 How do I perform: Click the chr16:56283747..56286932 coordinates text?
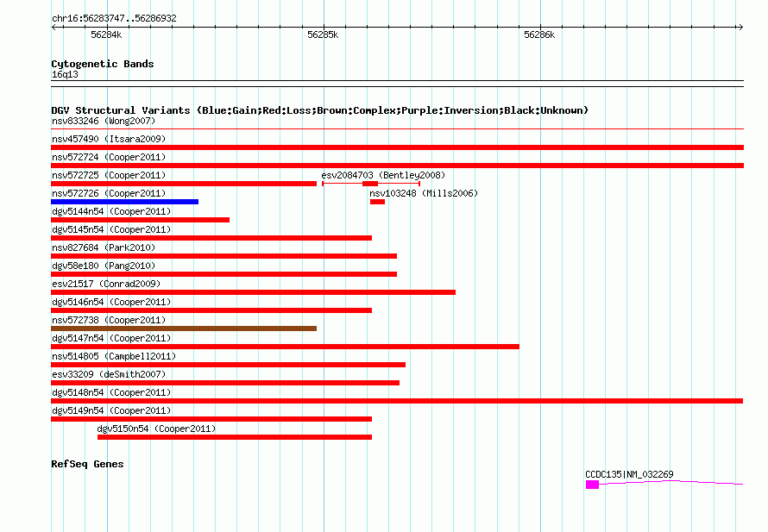114,18
